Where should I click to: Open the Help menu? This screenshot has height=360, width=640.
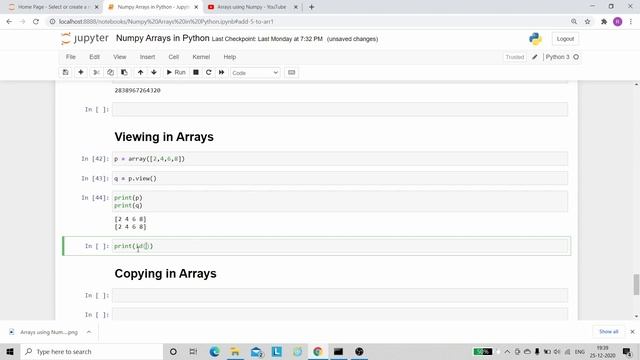[229, 57]
